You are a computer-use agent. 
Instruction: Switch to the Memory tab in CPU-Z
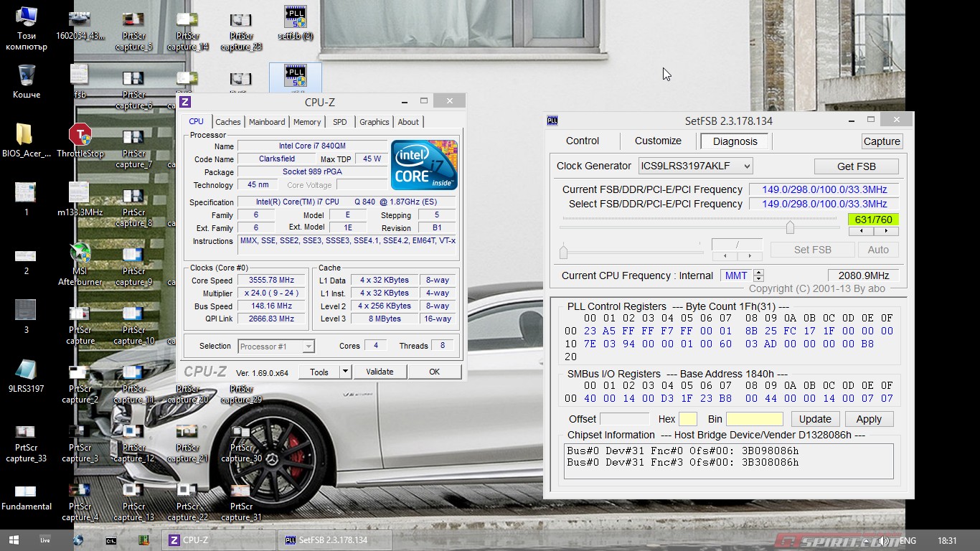(307, 122)
